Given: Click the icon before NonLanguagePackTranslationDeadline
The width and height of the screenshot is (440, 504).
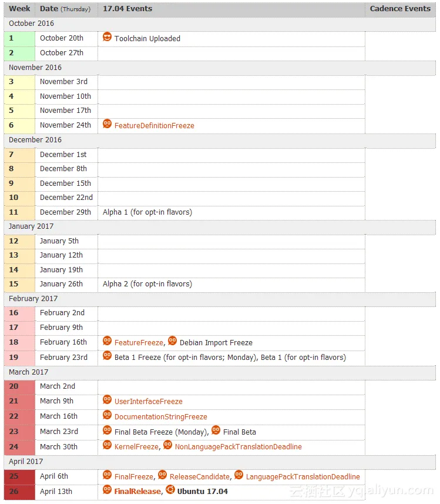Looking at the screenshot, I should tap(167, 445).
